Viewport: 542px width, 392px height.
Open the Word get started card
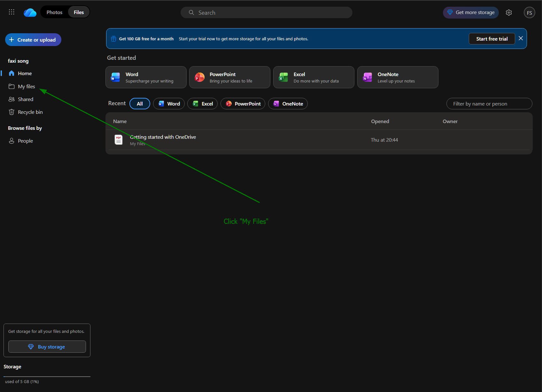pyautogui.click(x=146, y=77)
